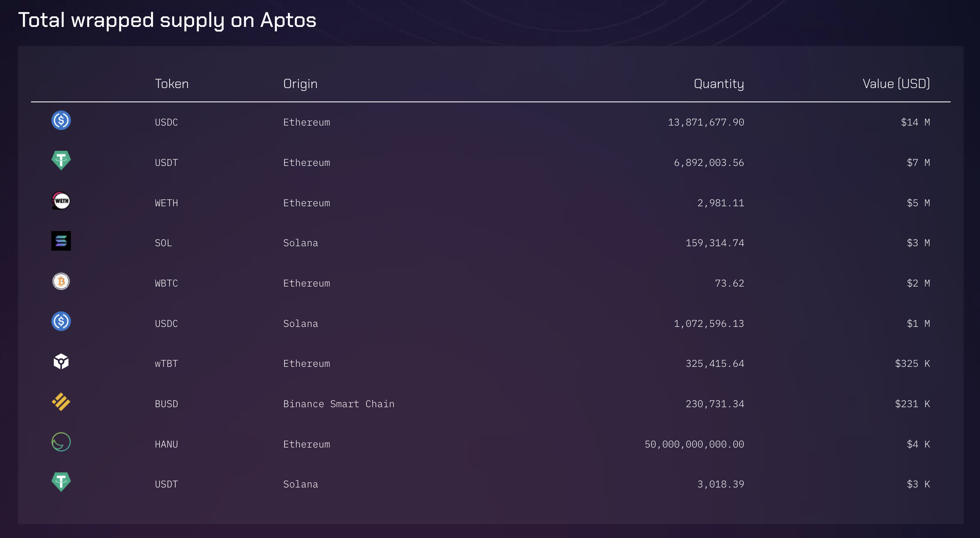This screenshot has width=980, height=538.
Task: Click the HANU quantity 50,000,000,000.00
Action: pyautogui.click(x=694, y=444)
